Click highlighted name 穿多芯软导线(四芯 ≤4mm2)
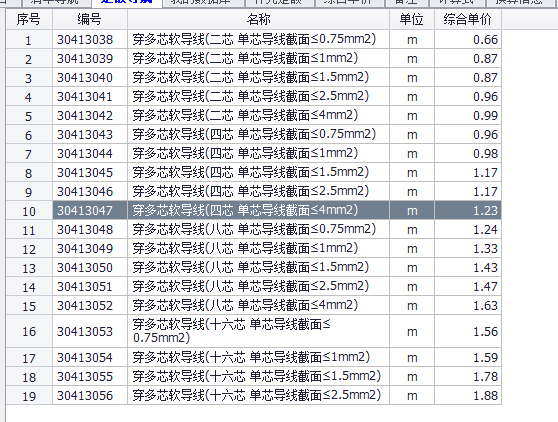This screenshot has height=422, width=558. point(258,211)
